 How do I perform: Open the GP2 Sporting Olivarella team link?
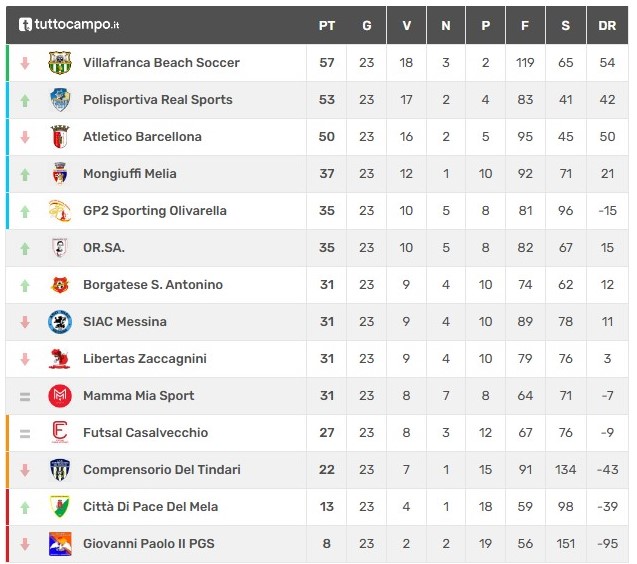pyautogui.click(x=155, y=211)
